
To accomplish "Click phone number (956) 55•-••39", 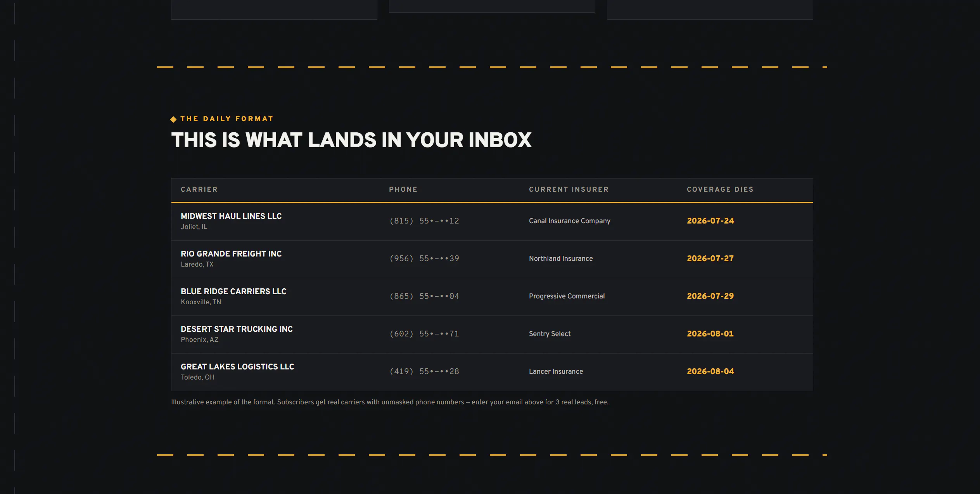I will (424, 258).
